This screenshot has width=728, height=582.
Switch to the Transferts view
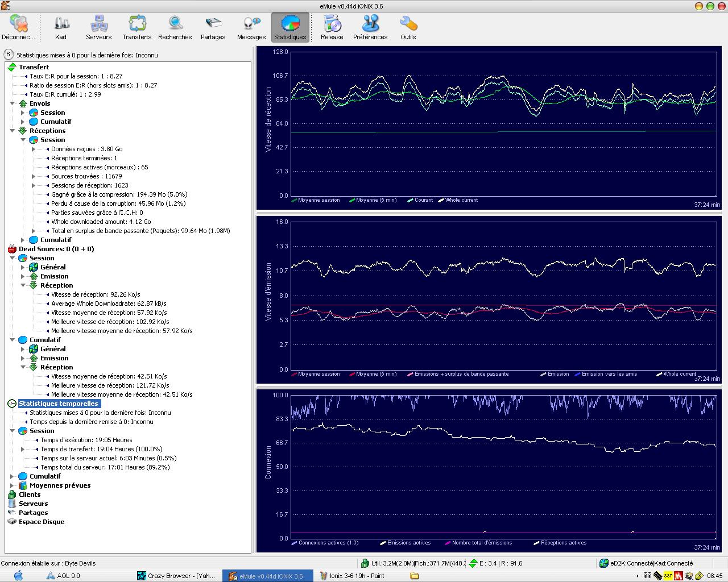coord(137,27)
